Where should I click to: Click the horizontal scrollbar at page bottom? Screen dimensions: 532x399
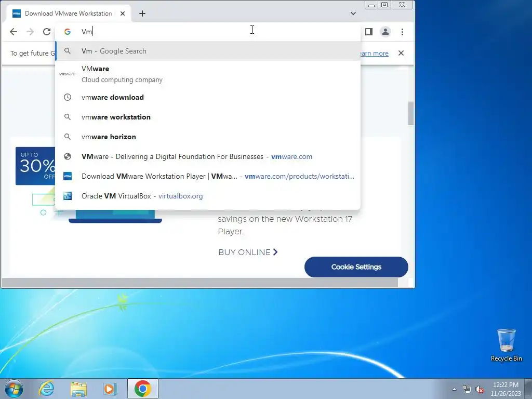coord(200,282)
